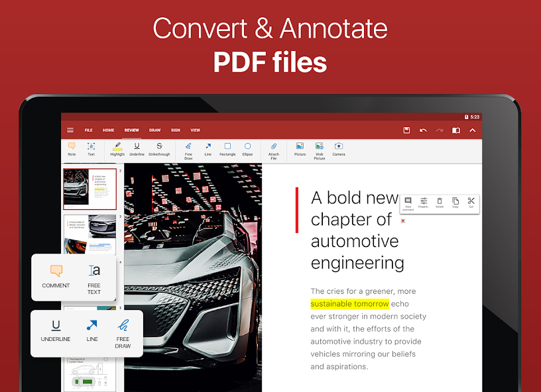The height and width of the screenshot is (392, 541).
Task: Select the Ellipse drawing tool
Action: tap(247, 149)
